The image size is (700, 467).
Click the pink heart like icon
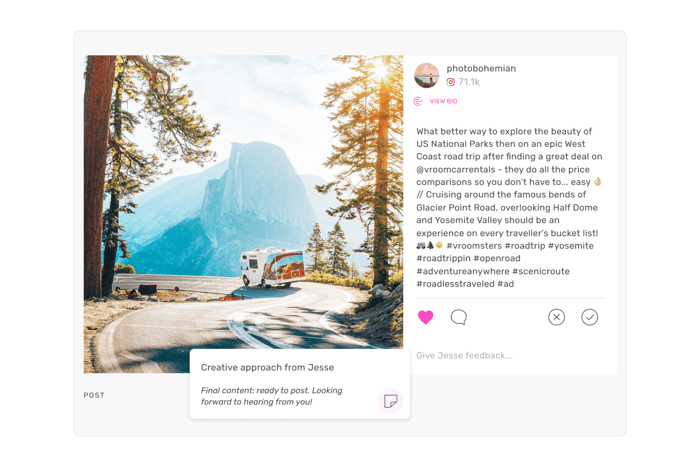[425, 317]
